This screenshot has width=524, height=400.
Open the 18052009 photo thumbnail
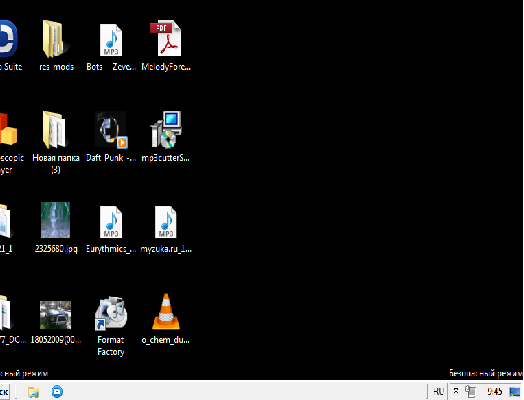56,321
